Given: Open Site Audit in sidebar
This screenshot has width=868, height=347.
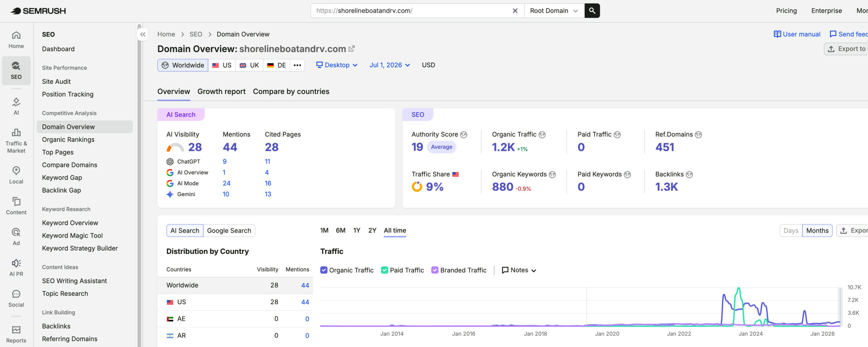Looking at the screenshot, I should (x=56, y=81).
